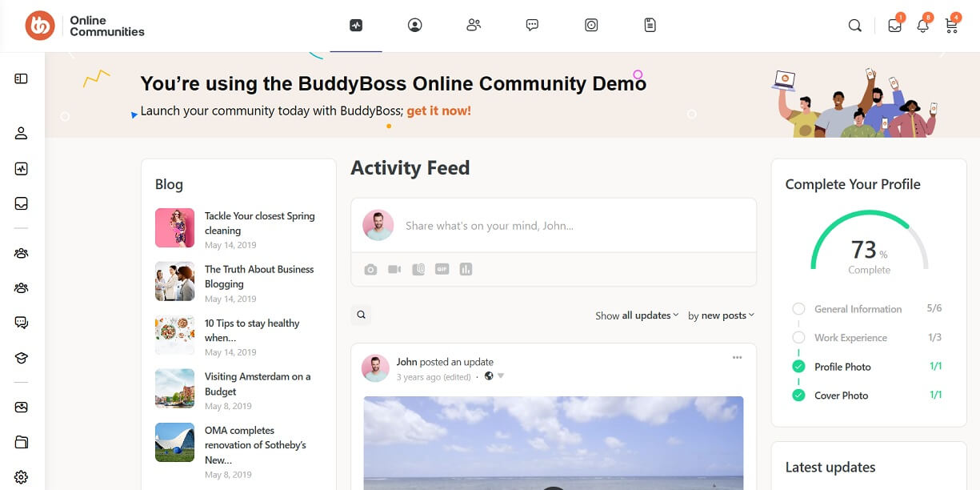This screenshot has height=490, width=980.
Task: Add a GIF to the post
Action: pyautogui.click(x=442, y=270)
